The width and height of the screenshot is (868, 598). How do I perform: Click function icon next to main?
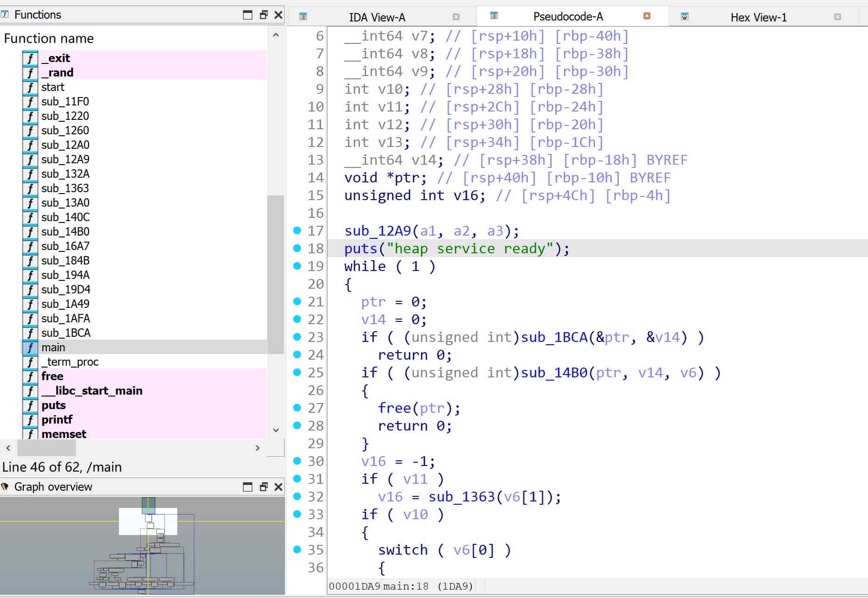click(x=30, y=348)
